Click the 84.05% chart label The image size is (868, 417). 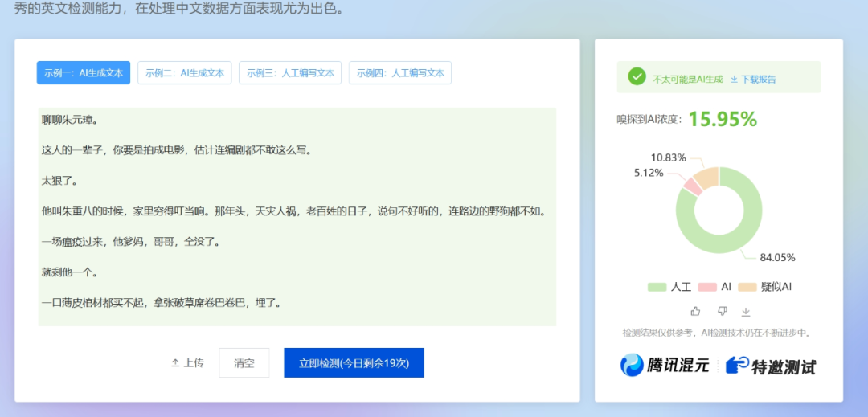click(777, 258)
